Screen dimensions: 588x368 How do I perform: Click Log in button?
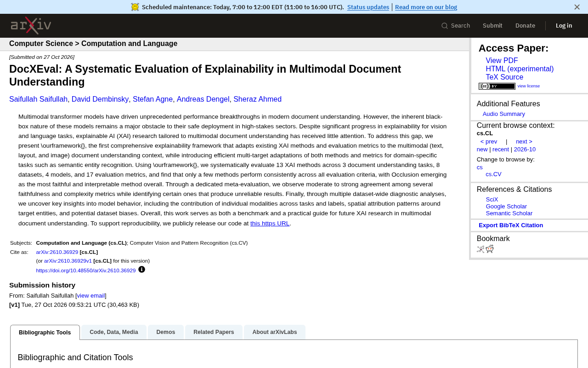click(x=564, y=26)
